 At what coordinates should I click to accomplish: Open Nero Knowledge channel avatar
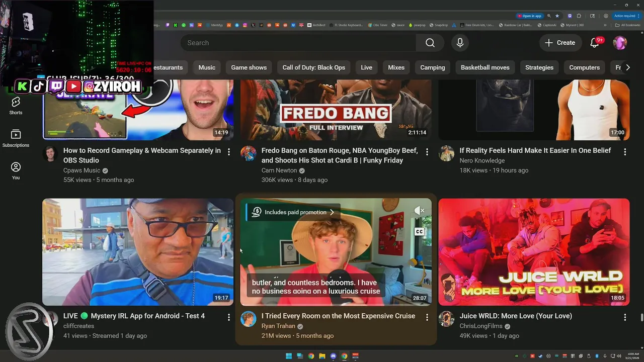[x=446, y=153]
